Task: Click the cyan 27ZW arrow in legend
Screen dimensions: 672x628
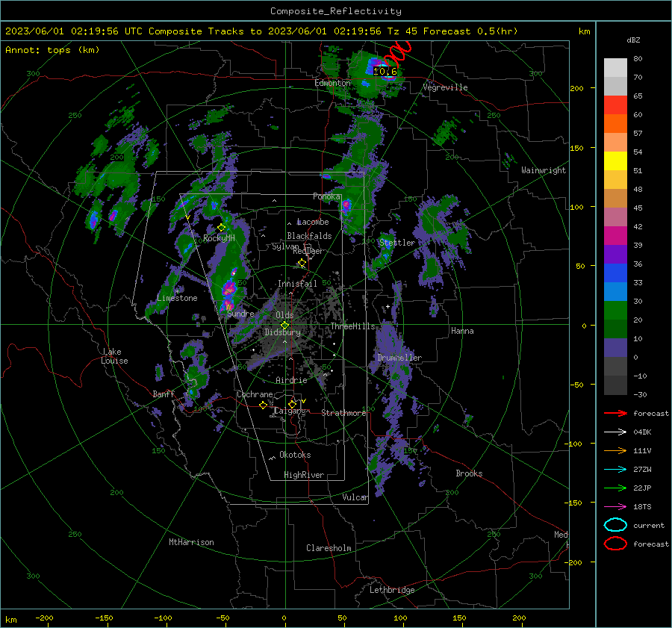Action: (x=615, y=470)
